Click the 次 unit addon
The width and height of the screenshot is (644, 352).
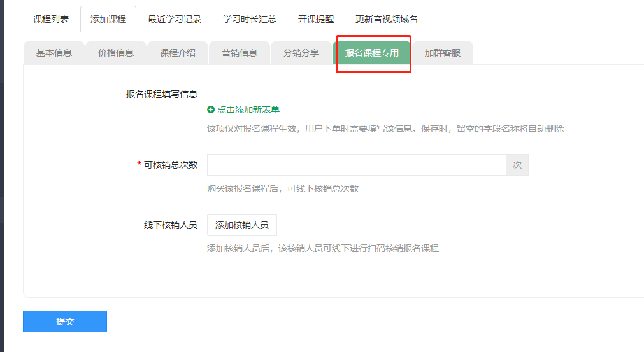pyautogui.click(x=517, y=165)
